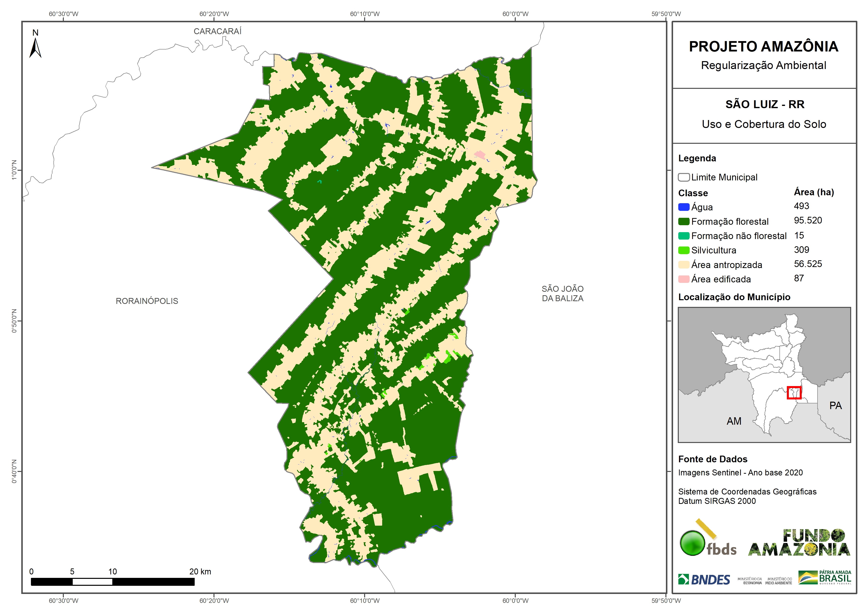Screen dimensions: 868x614
Task: Click the fbds green globe logo
Action: [x=693, y=543]
